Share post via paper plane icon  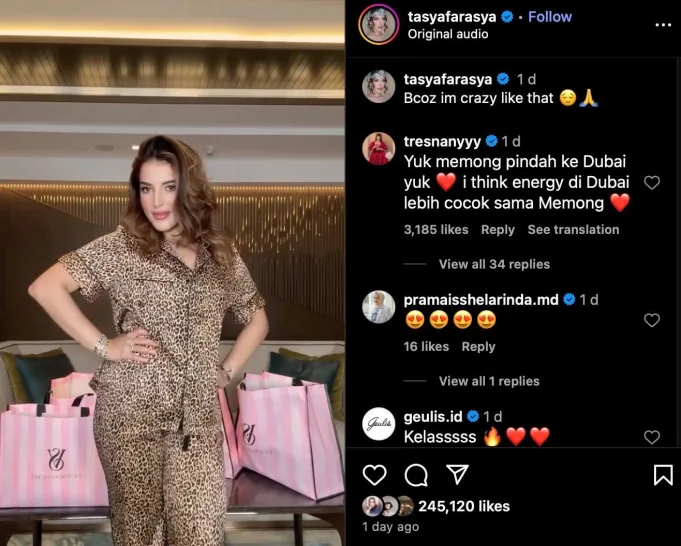click(x=457, y=474)
